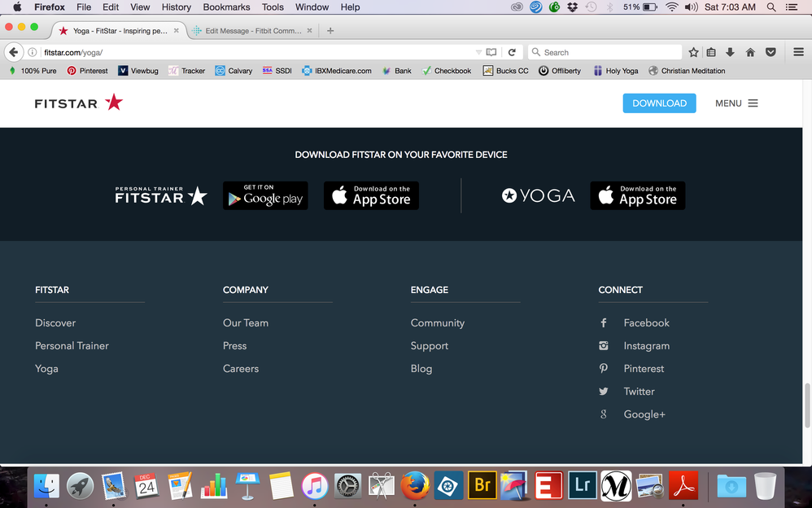Open the Personal Trainer footer link
This screenshot has width=812, height=508.
(72, 346)
